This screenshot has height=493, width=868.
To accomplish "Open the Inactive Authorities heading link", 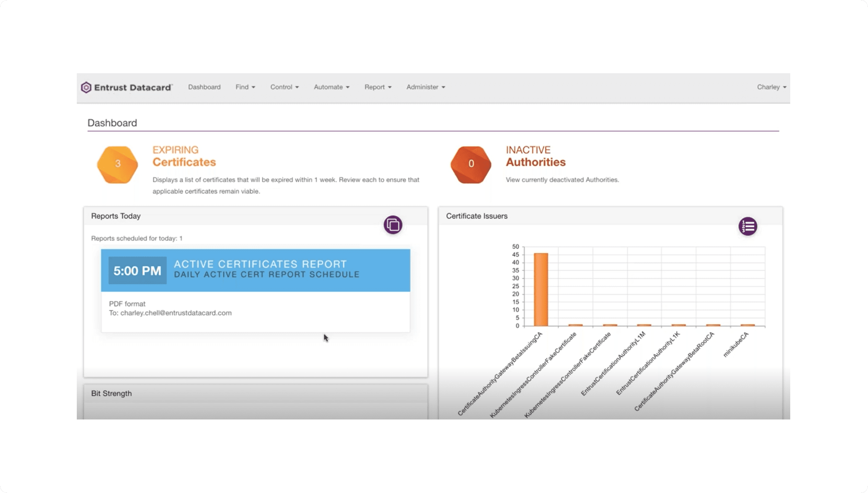I will pos(536,156).
